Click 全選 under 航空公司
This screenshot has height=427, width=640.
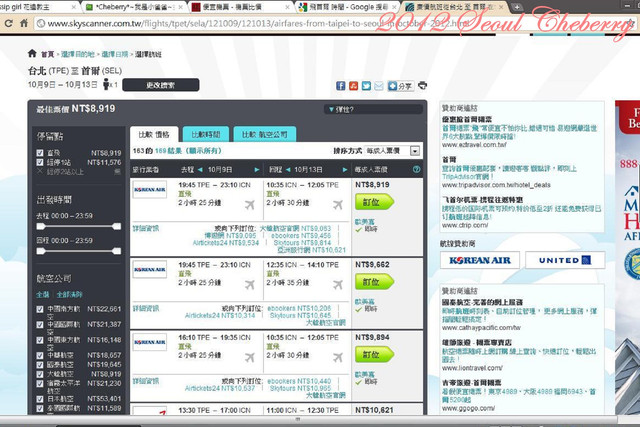tap(42, 294)
